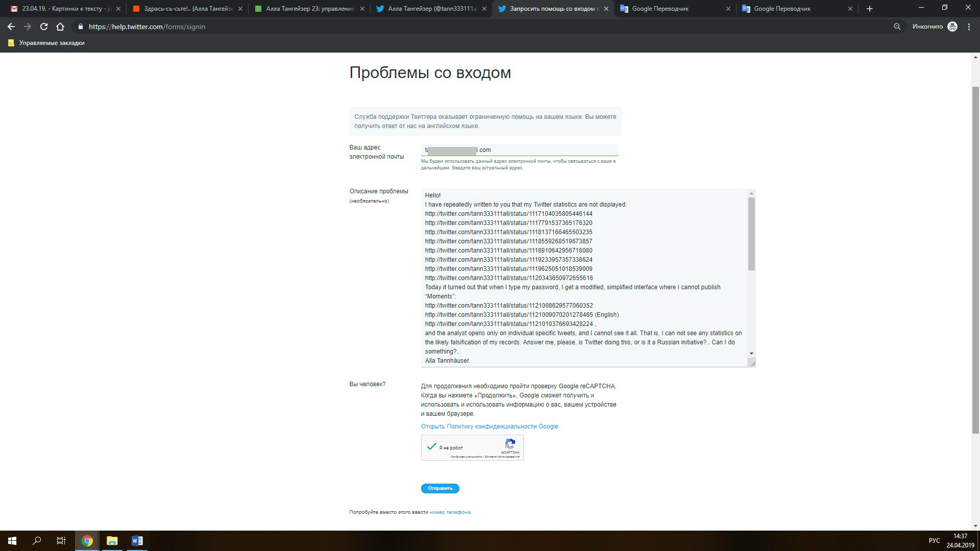Viewport: 980px width, 551px height.
Task: Click the Twitter support language notice
Action: coord(485,121)
